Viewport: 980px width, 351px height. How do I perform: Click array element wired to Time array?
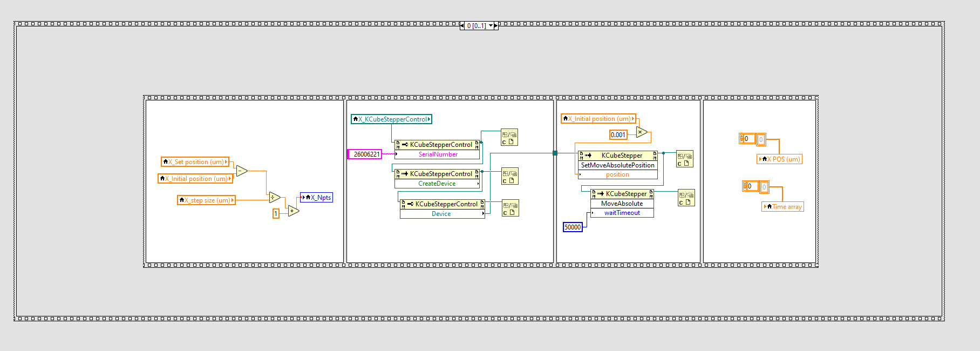[764, 187]
